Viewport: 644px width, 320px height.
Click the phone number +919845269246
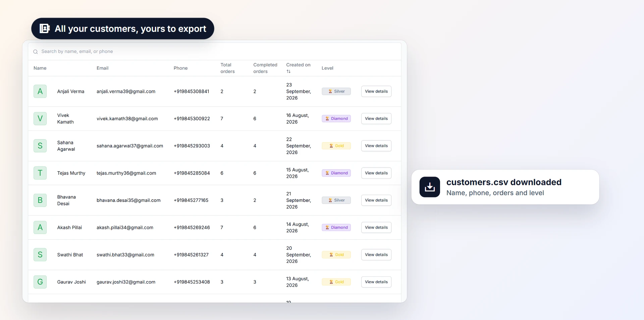192,228
